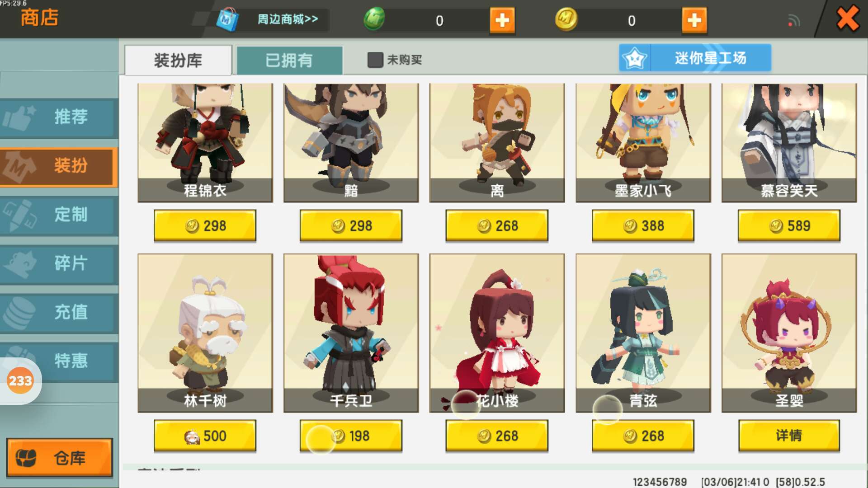Open the 碎片 sidebar category
Image resolution: width=868 pixels, height=488 pixels.
click(59, 263)
